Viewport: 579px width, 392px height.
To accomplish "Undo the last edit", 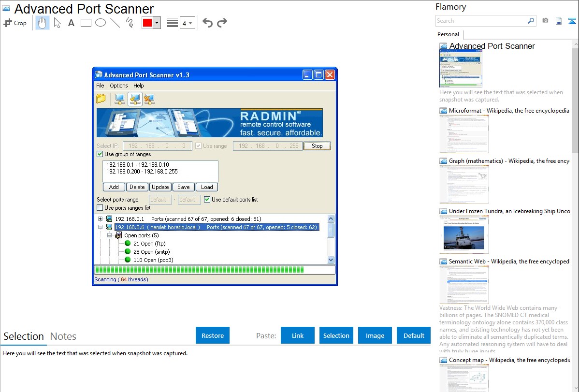I will [207, 23].
